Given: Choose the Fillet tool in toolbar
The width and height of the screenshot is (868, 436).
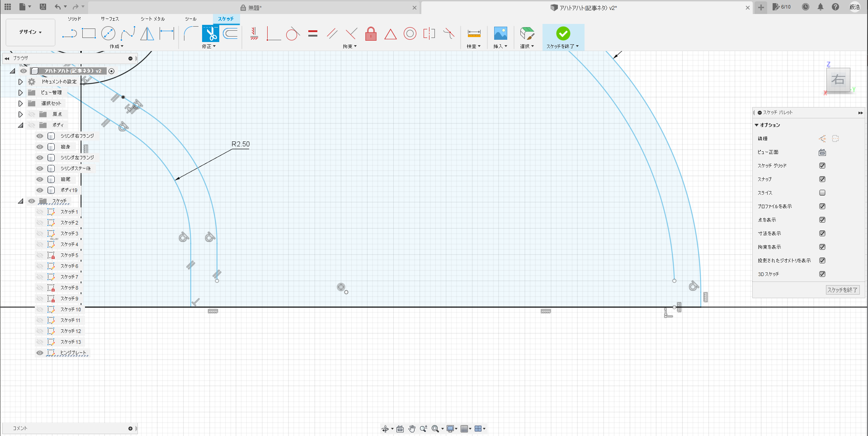Looking at the screenshot, I should pyautogui.click(x=191, y=33).
